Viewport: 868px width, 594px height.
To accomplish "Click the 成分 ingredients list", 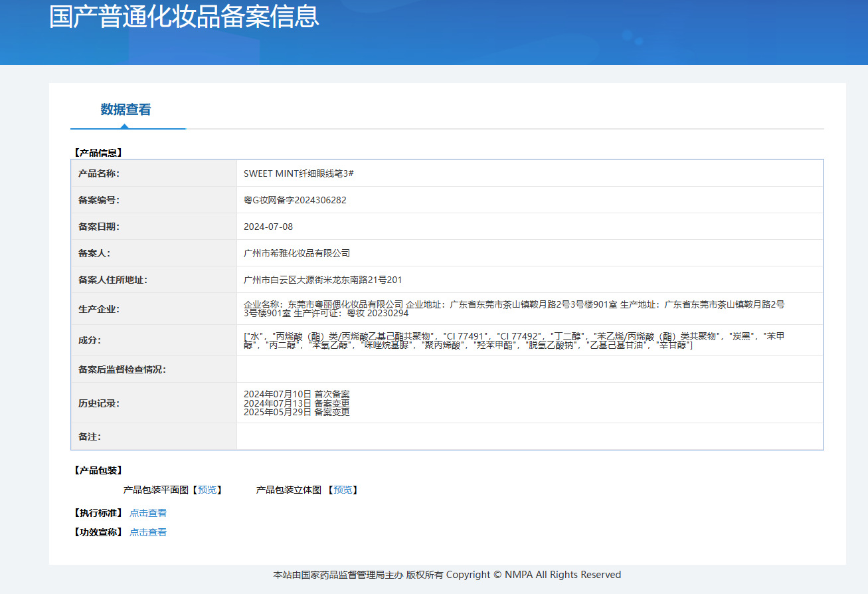I will (514, 340).
